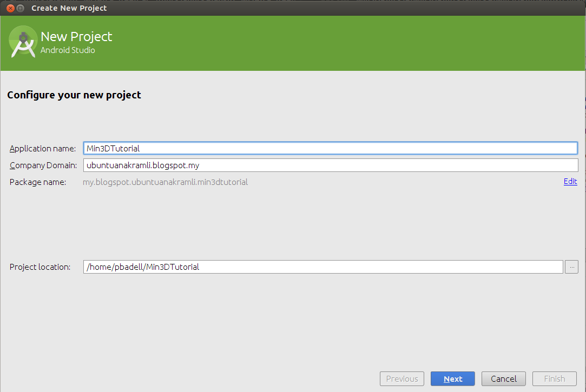The height and width of the screenshot is (392, 586).
Task: Edit the package name via Edit link
Action: pos(570,182)
